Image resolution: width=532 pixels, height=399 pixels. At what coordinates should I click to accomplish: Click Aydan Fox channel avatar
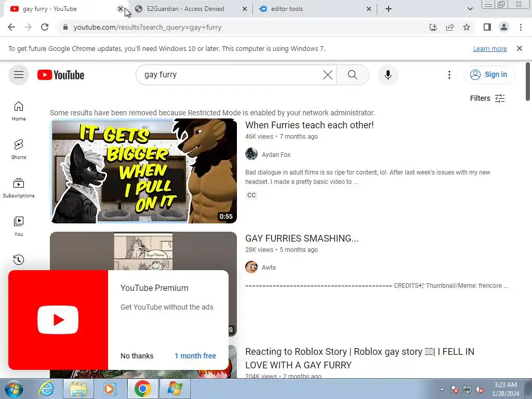[x=251, y=154]
